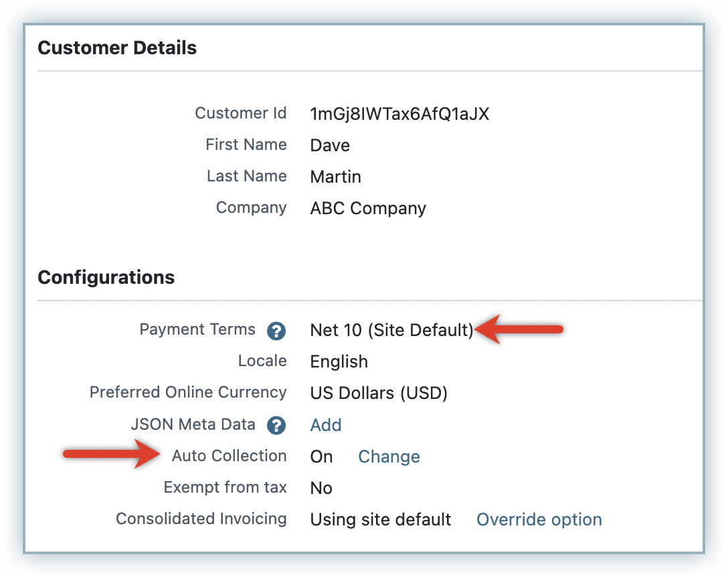The image size is (728, 577).
Task: Click the Exempt from tax No value
Action: (321, 488)
